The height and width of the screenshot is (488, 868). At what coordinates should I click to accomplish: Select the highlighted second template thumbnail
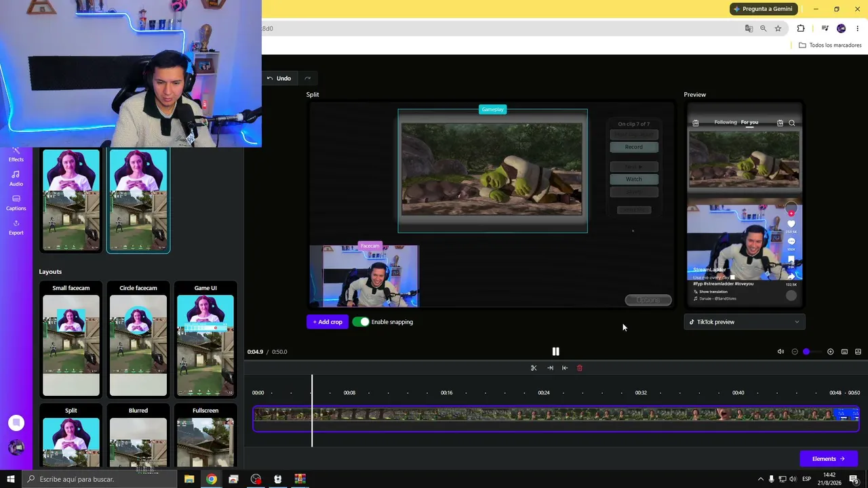coord(138,201)
